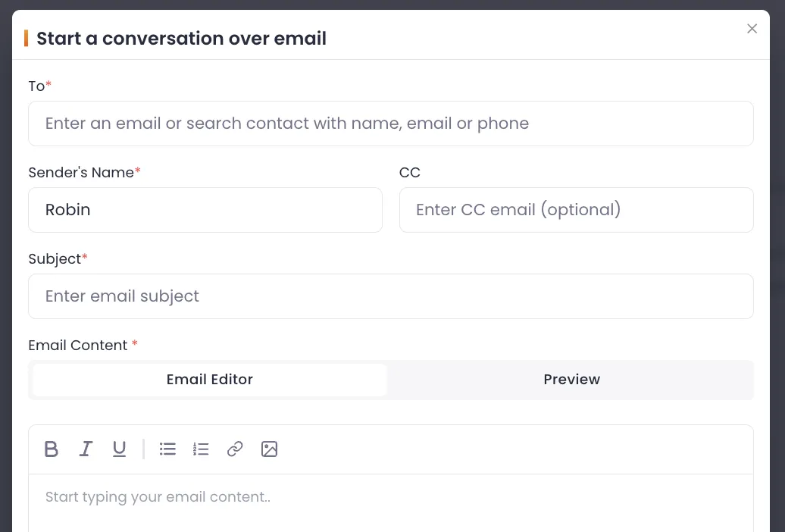The width and height of the screenshot is (785, 532).
Task: Click the Sender's Name field showing Robin
Action: tap(205, 210)
